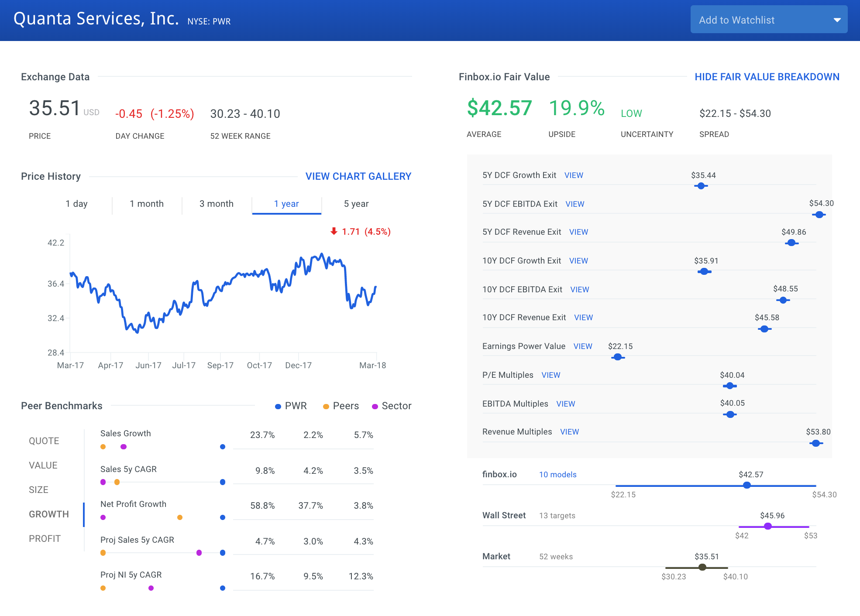Image resolution: width=860 pixels, height=616 pixels.
Task: View the 10Y DCF Revenue Exit model
Action: click(x=583, y=318)
